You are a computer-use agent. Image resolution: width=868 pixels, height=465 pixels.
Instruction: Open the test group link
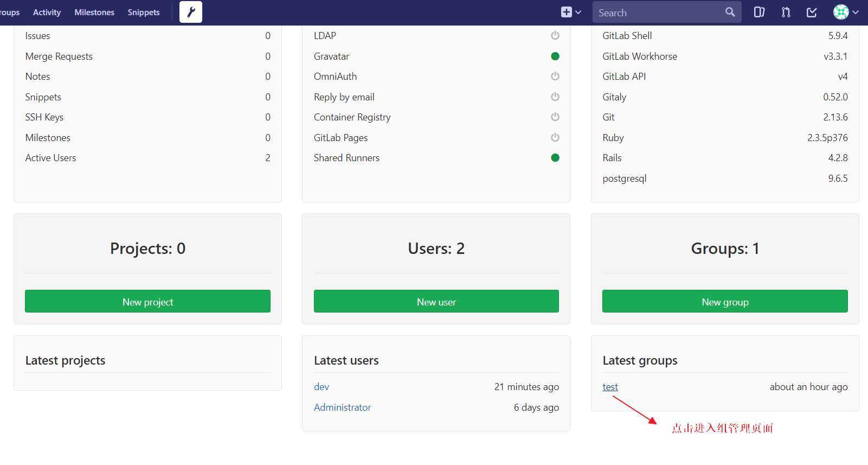pyautogui.click(x=610, y=387)
